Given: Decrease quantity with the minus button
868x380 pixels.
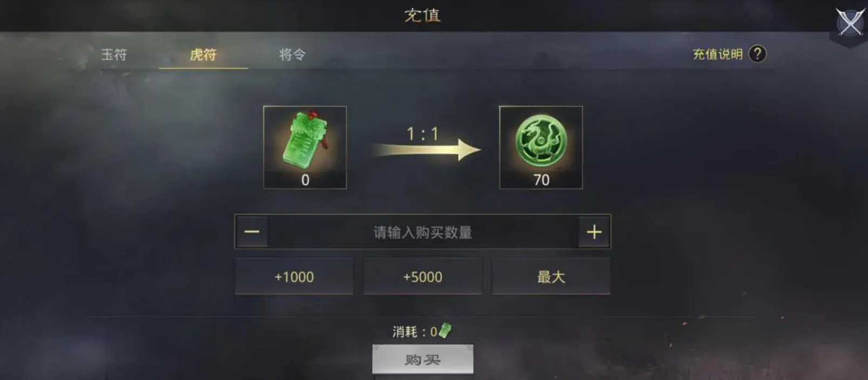Looking at the screenshot, I should tap(252, 232).
